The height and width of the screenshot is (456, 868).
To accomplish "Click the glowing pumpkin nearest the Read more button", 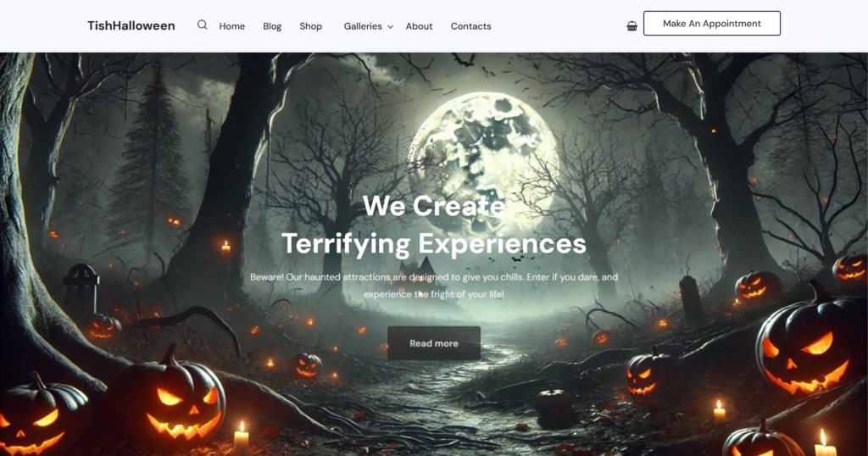I will pos(307,365).
